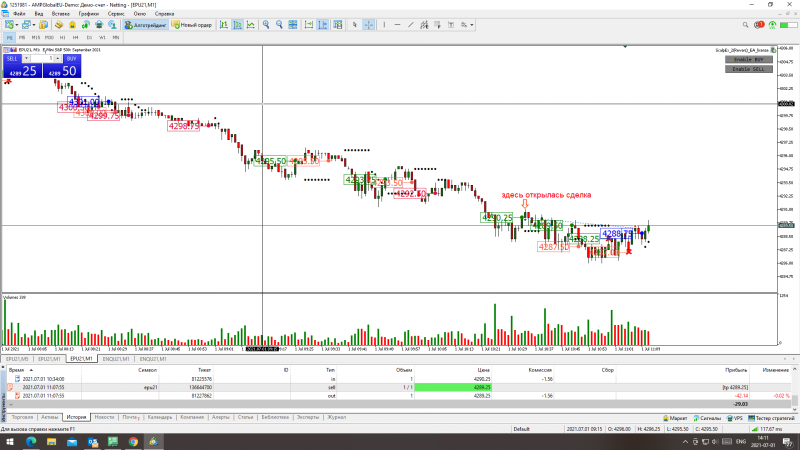The height and width of the screenshot is (450, 800).
Task: Open the Журнал toolbox tab
Action: coord(337,417)
